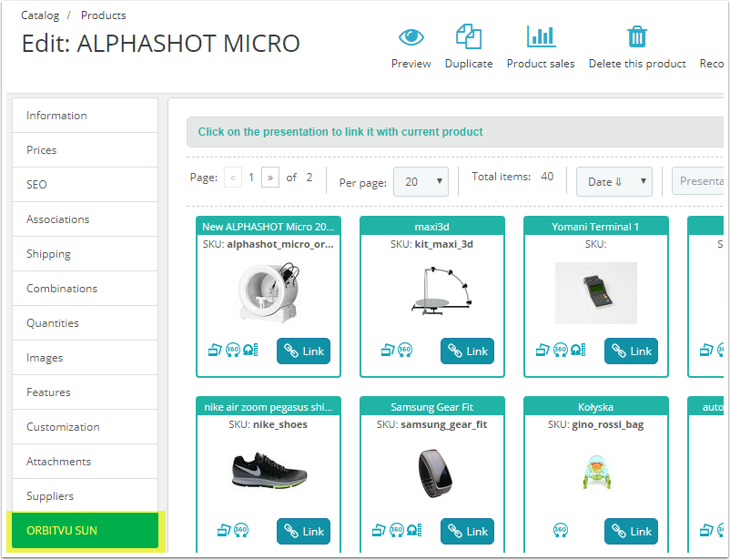Screen dimensions: 730x560
Task: Link the Yomani Terminal 1 presentation
Action: tap(632, 351)
